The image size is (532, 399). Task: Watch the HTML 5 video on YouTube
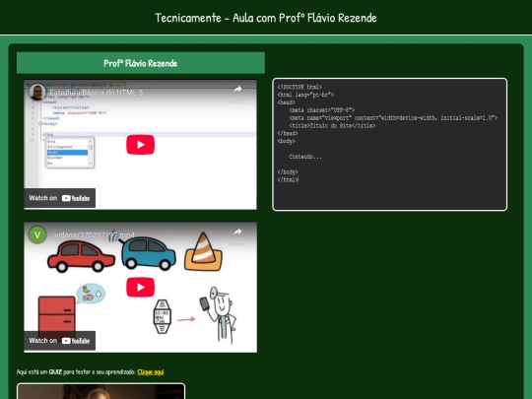point(59,198)
